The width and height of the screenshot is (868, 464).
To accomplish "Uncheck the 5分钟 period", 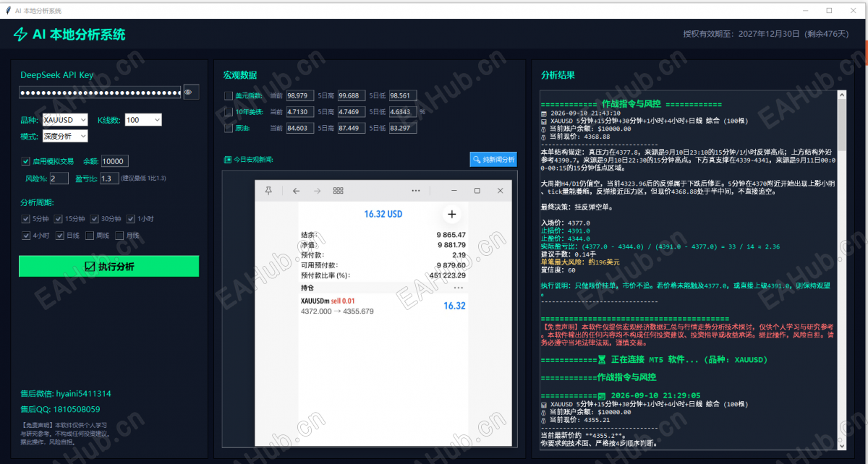I will (26, 218).
